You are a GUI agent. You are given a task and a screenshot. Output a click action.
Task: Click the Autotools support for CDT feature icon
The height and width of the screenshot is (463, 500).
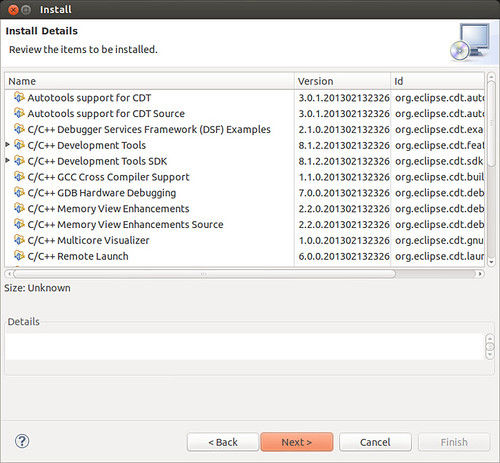19,97
